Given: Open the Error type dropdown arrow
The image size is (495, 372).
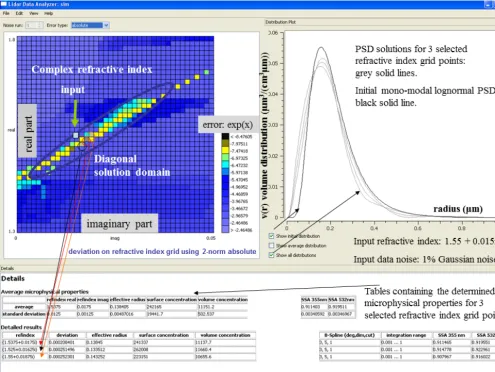Looking at the screenshot, I should click(106, 25).
